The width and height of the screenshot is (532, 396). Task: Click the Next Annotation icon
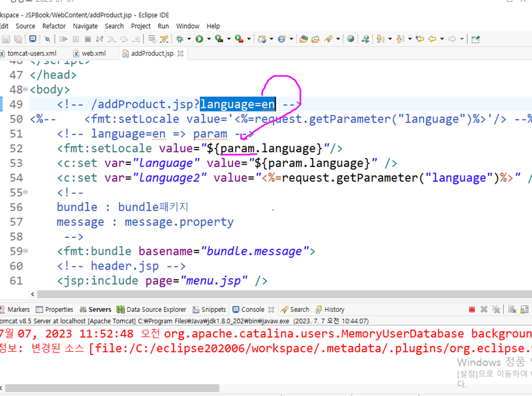[381, 39]
